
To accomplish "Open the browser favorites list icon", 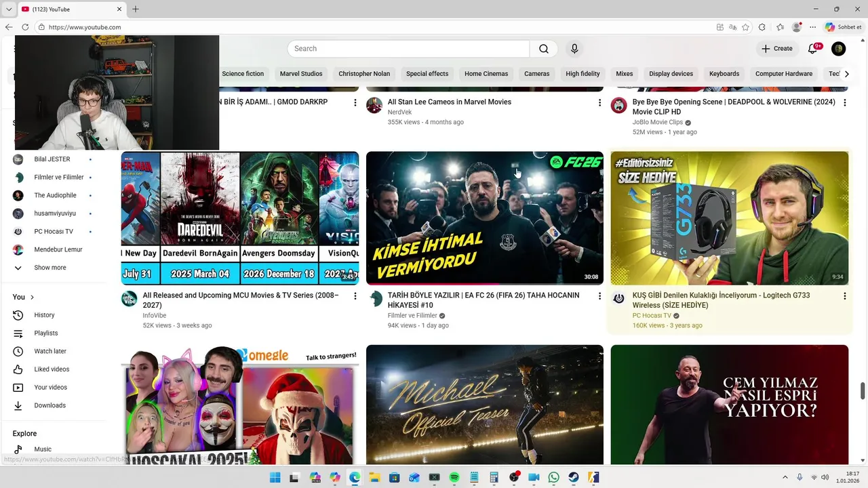I will pyautogui.click(x=780, y=27).
